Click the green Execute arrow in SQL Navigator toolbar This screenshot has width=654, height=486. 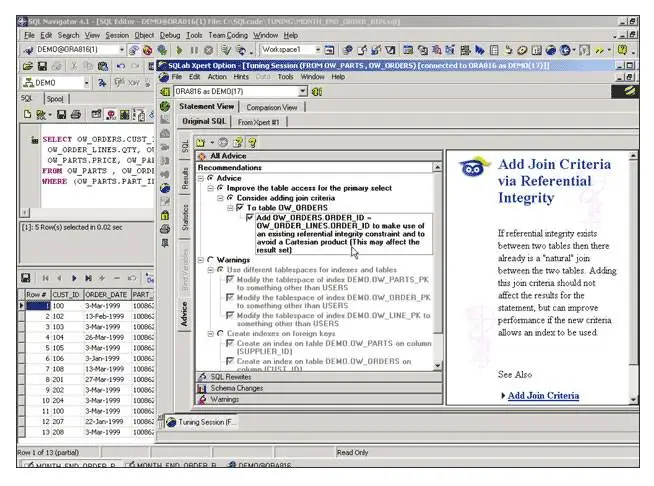pyautogui.click(x=179, y=50)
